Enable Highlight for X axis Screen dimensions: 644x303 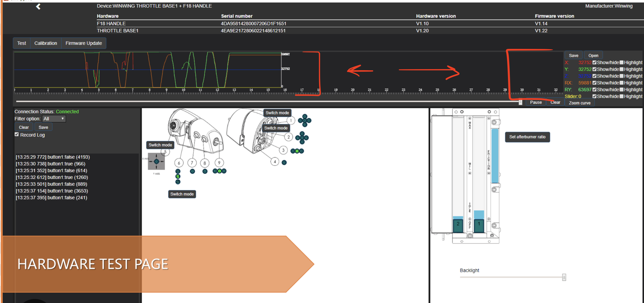pos(622,62)
